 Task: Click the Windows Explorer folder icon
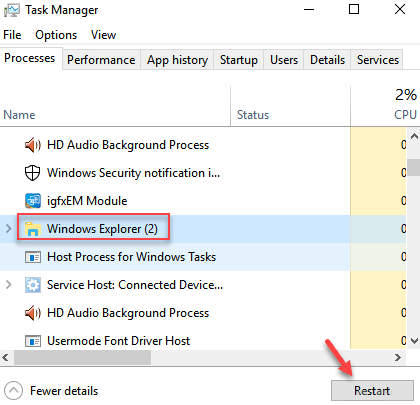[x=33, y=229]
